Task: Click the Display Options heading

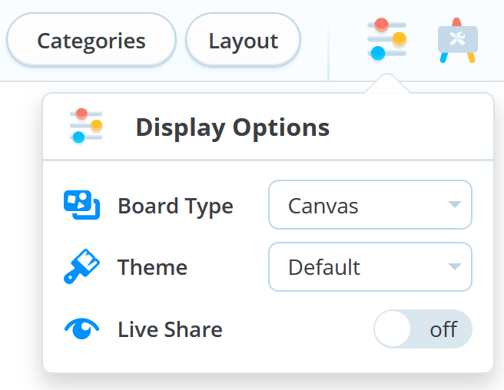Action: click(x=233, y=128)
